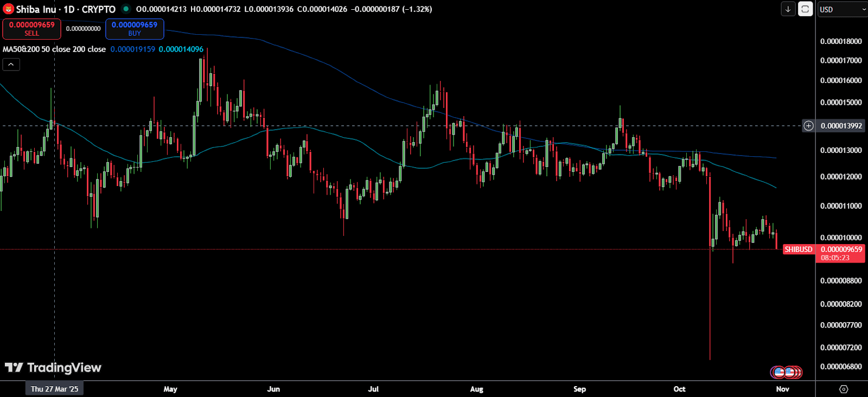Open the MA50&200 indicator legend

tap(54, 49)
